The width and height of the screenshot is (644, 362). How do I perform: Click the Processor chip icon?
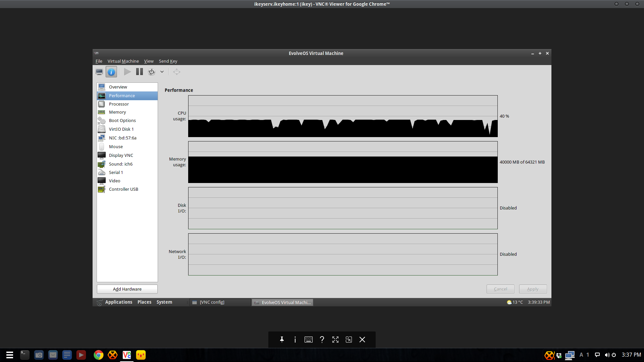click(102, 104)
